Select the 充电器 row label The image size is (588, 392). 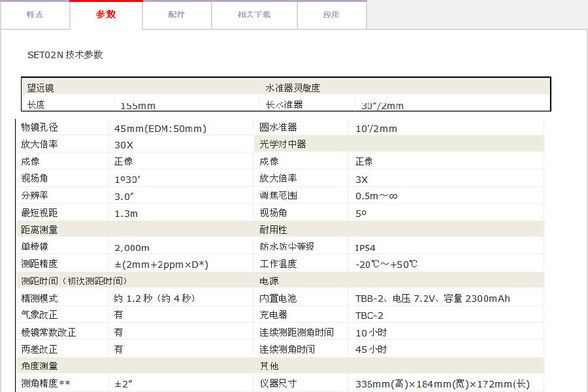coord(273,315)
